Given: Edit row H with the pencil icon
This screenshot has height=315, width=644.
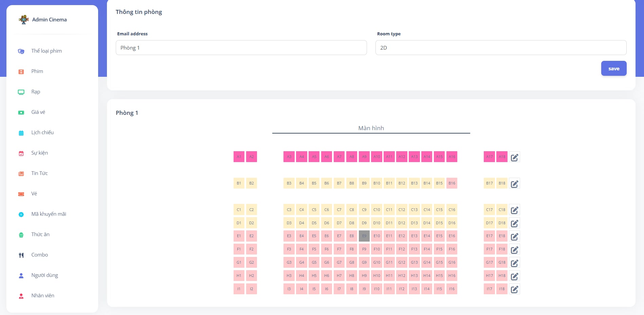Looking at the screenshot, I should [x=514, y=276].
